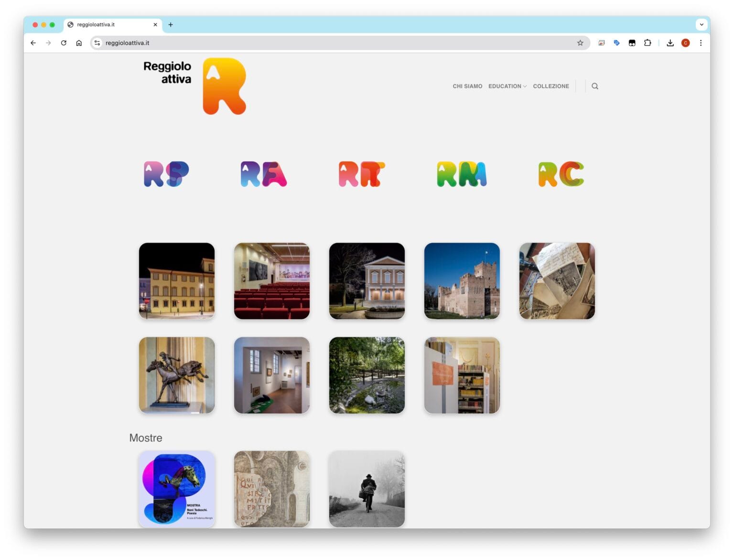Open the RA colorful logo section
734x560 pixels.
tap(263, 174)
